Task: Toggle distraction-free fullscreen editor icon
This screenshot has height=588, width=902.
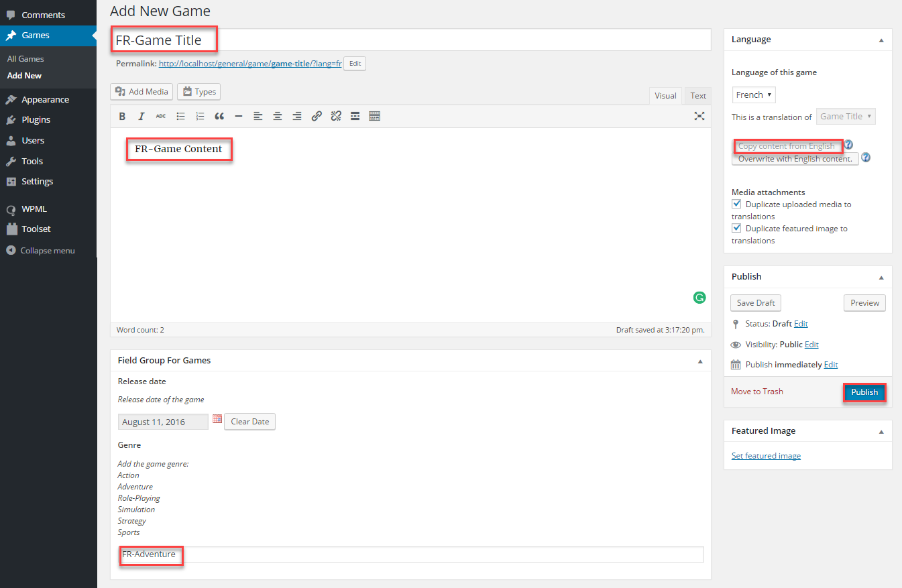Action: pos(699,116)
